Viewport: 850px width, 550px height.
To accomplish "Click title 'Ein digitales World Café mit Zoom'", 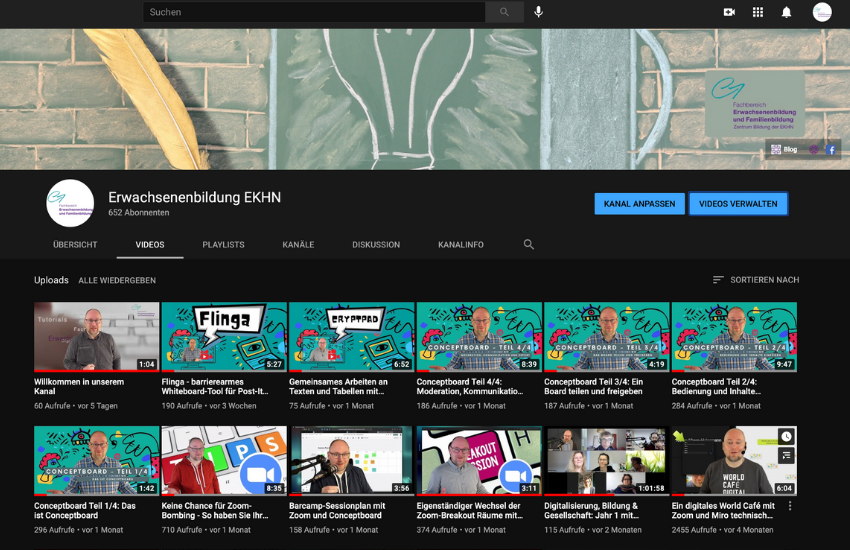I will (723, 510).
